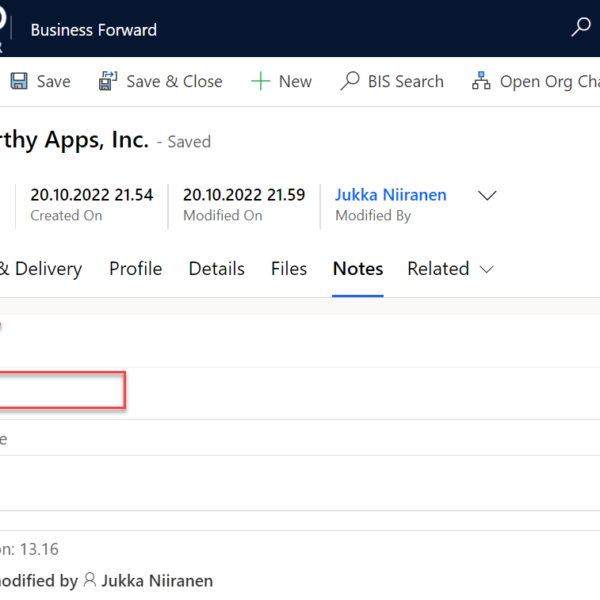600x600 pixels.
Task: Open global search with the top-right magnifier
Action: (580, 28)
